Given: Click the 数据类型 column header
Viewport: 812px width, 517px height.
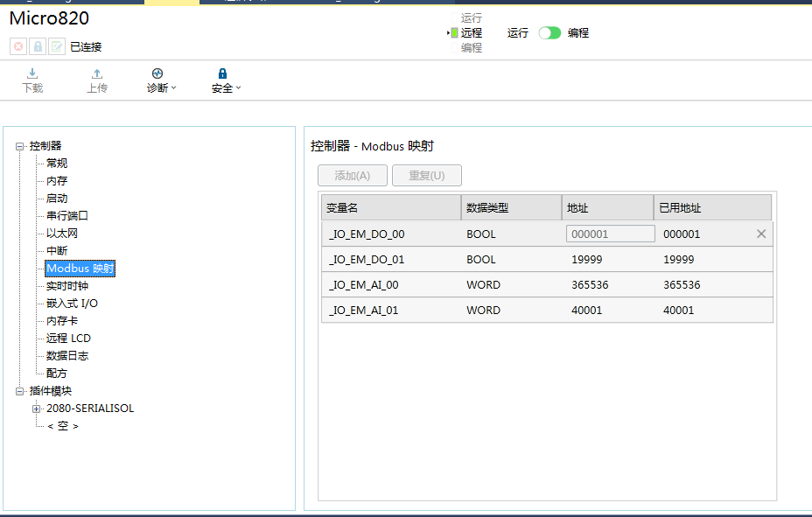Looking at the screenshot, I should pos(511,208).
